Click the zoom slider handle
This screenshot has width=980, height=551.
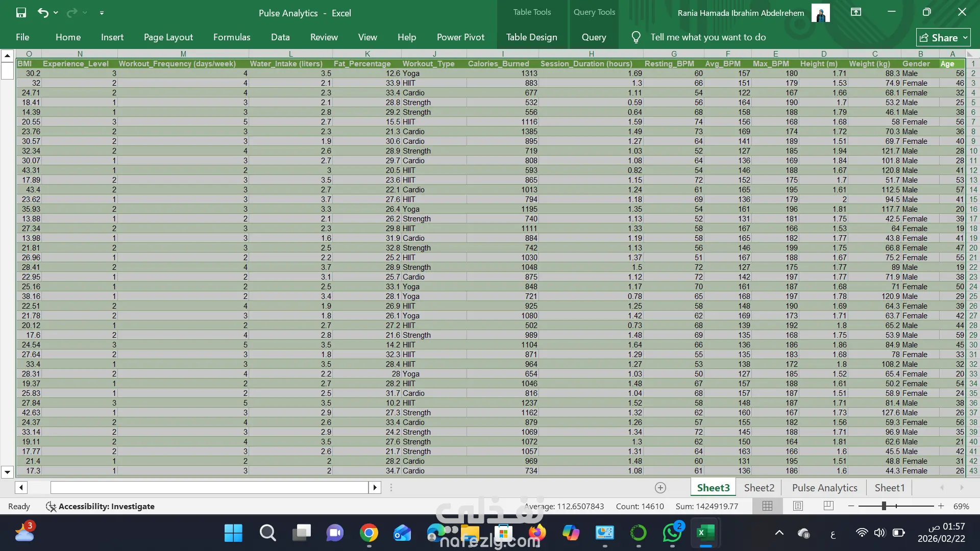click(x=884, y=506)
